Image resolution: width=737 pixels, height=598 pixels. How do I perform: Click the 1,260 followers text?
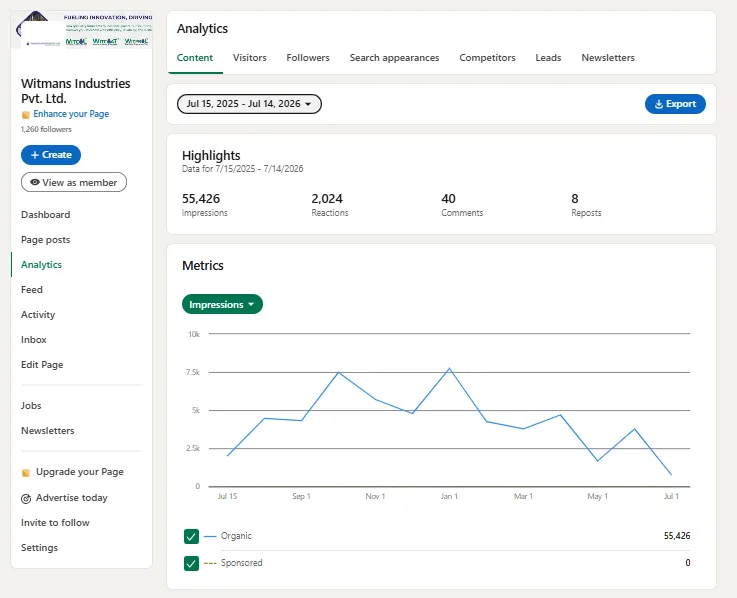coord(47,129)
